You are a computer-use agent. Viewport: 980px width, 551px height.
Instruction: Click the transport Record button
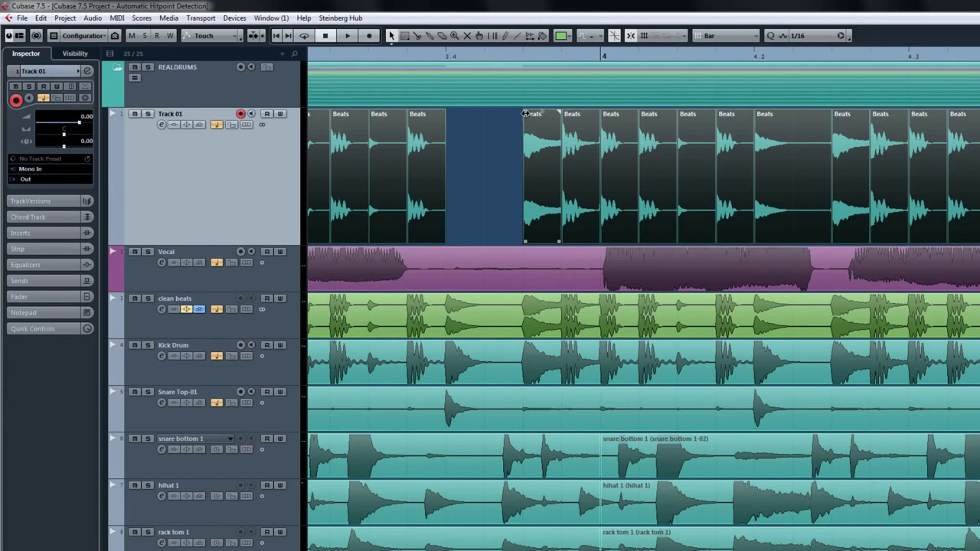pos(369,36)
